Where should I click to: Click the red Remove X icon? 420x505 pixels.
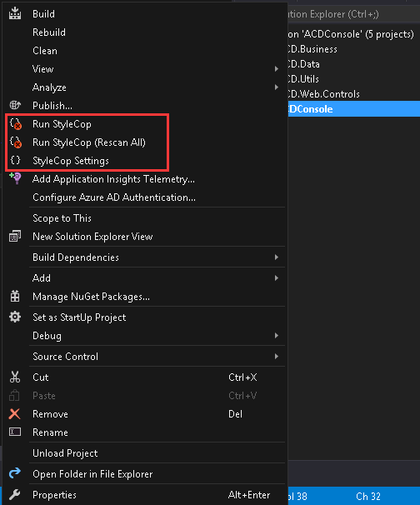click(x=15, y=414)
